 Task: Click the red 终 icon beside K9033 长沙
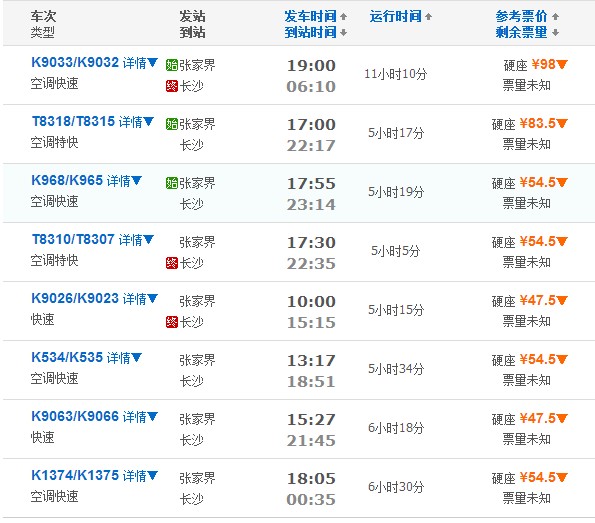pos(172,86)
